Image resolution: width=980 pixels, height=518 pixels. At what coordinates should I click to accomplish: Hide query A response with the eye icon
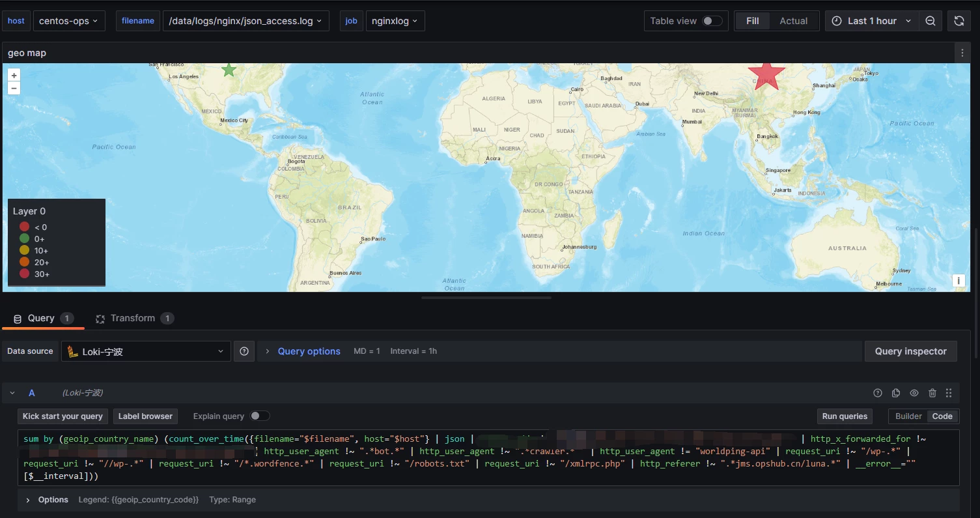(x=914, y=393)
